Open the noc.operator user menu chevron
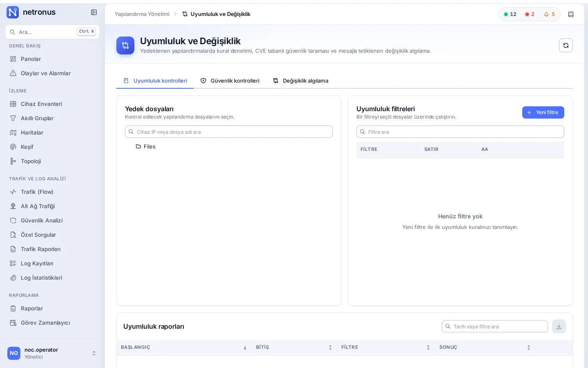Screen dimensions: 588x368 click(94, 353)
